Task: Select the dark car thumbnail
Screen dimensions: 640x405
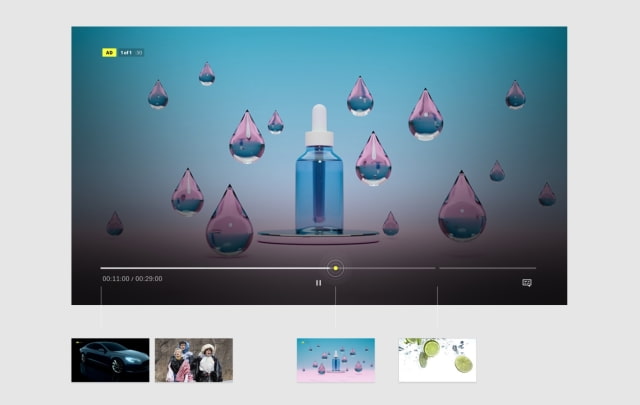Action: click(110, 360)
